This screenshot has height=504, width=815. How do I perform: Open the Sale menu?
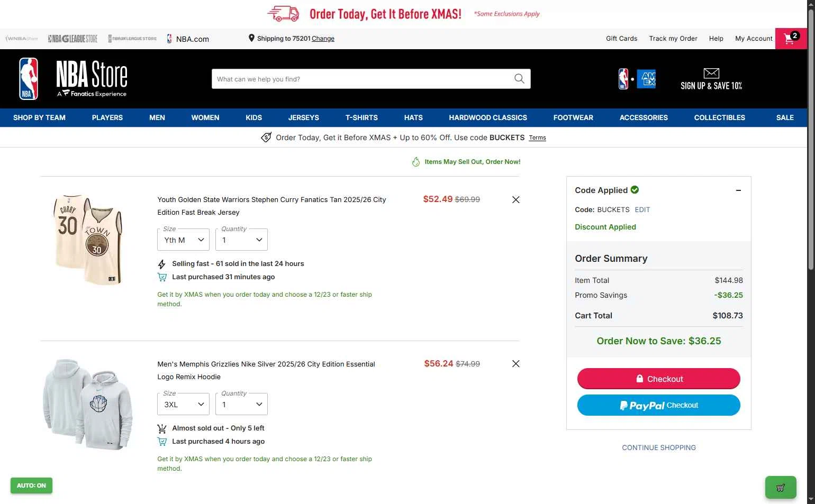[x=785, y=117]
